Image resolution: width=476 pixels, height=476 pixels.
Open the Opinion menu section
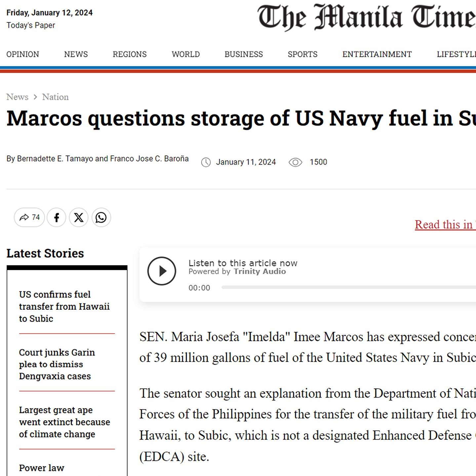click(x=22, y=54)
